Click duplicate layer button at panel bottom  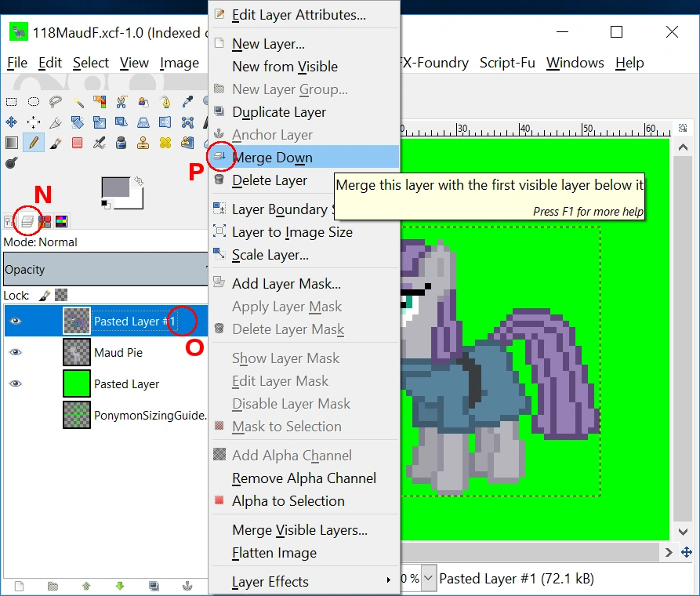[154, 586]
